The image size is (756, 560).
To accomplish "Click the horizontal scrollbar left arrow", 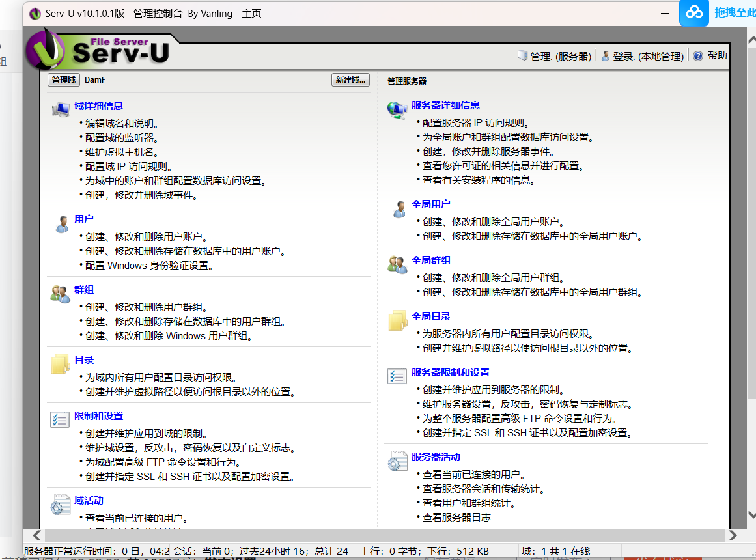I will point(37,535).
